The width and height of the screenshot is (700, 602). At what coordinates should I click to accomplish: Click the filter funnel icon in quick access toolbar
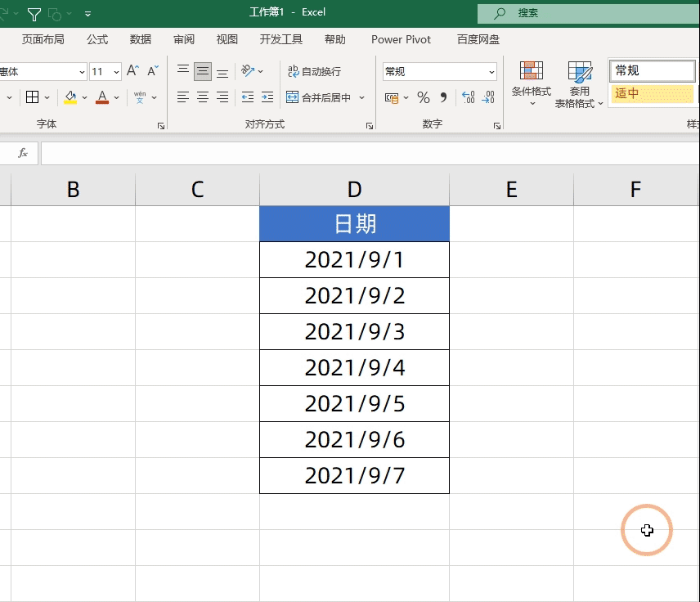tap(34, 14)
